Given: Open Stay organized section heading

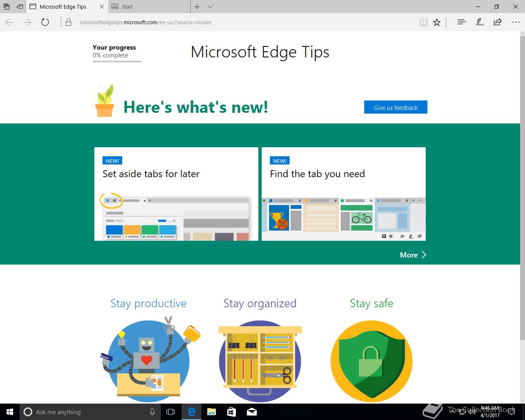Looking at the screenshot, I should 260,304.
